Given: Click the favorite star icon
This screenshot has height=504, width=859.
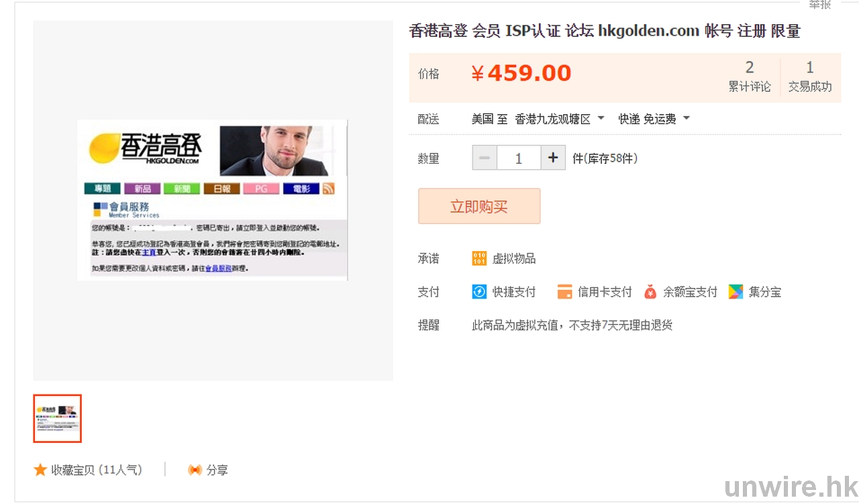Looking at the screenshot, I should [x=40, y=470].
